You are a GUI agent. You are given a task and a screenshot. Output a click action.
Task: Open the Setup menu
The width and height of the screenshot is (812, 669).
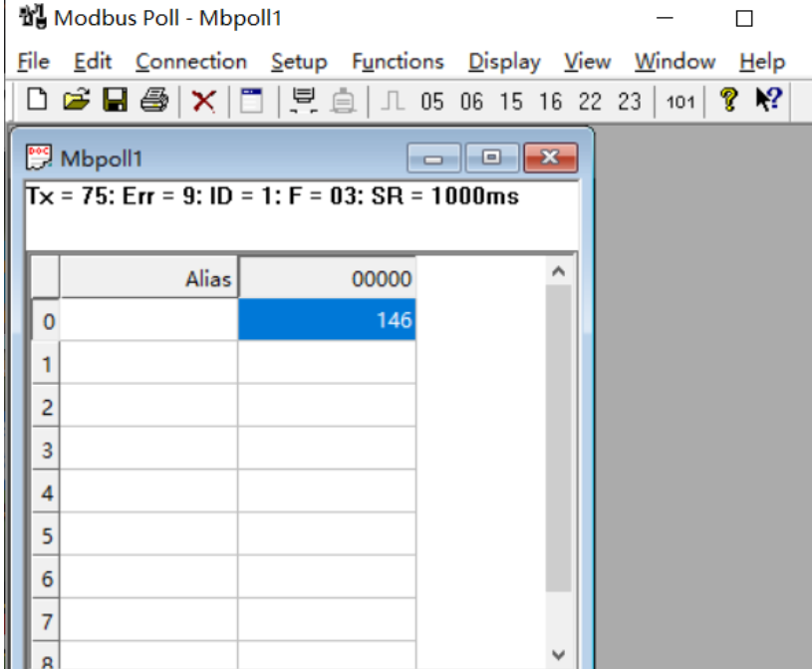tap(299, 62)
